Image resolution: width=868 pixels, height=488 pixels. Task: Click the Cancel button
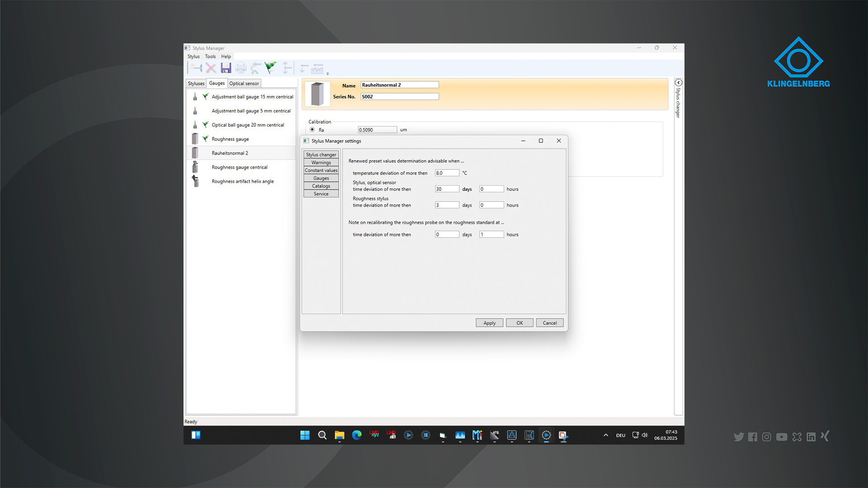[x=550, y=323]
